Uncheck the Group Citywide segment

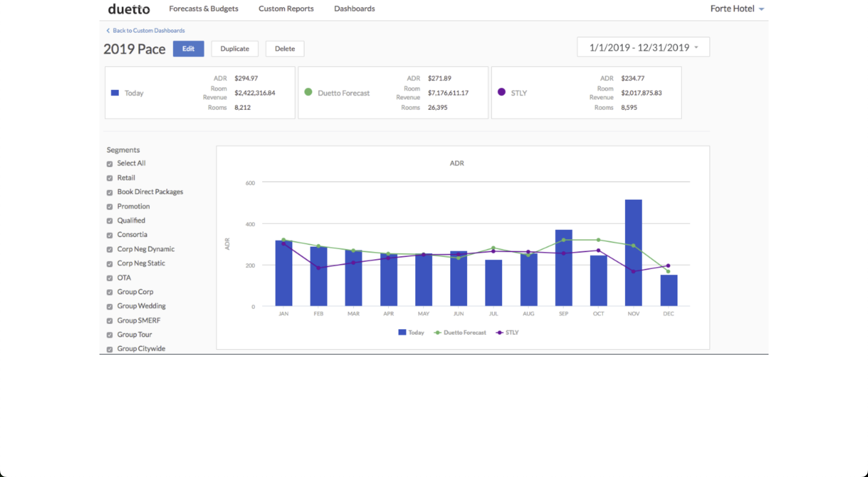pos(109,349)
